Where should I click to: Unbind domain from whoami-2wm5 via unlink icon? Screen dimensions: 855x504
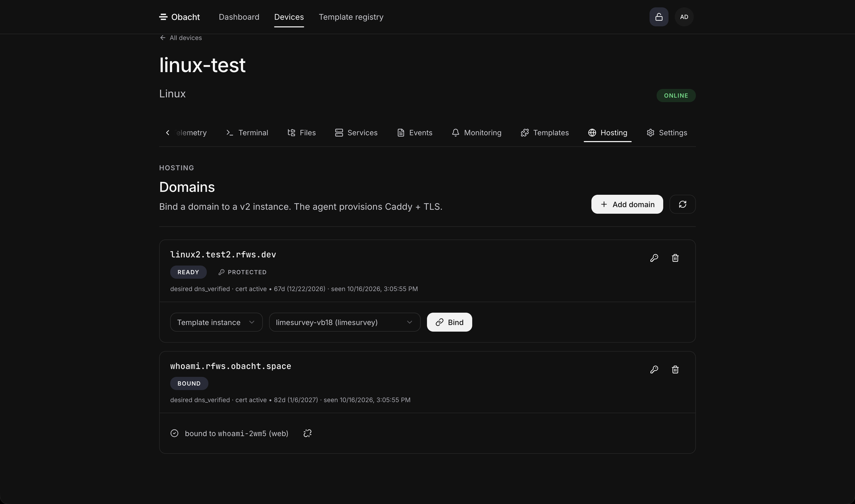307,433
